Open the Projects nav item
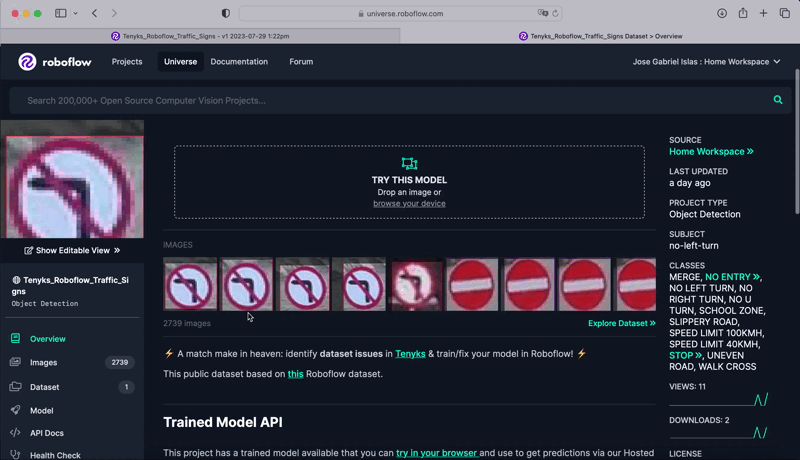Screen dimensions: 800x460 [x=127, y=62]
